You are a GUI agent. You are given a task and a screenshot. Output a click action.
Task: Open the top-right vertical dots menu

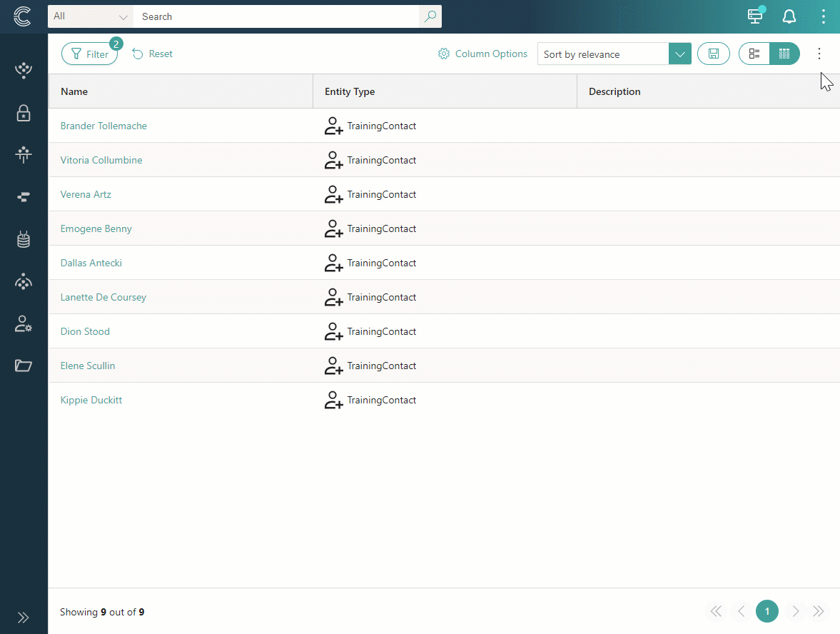(823, 16)
